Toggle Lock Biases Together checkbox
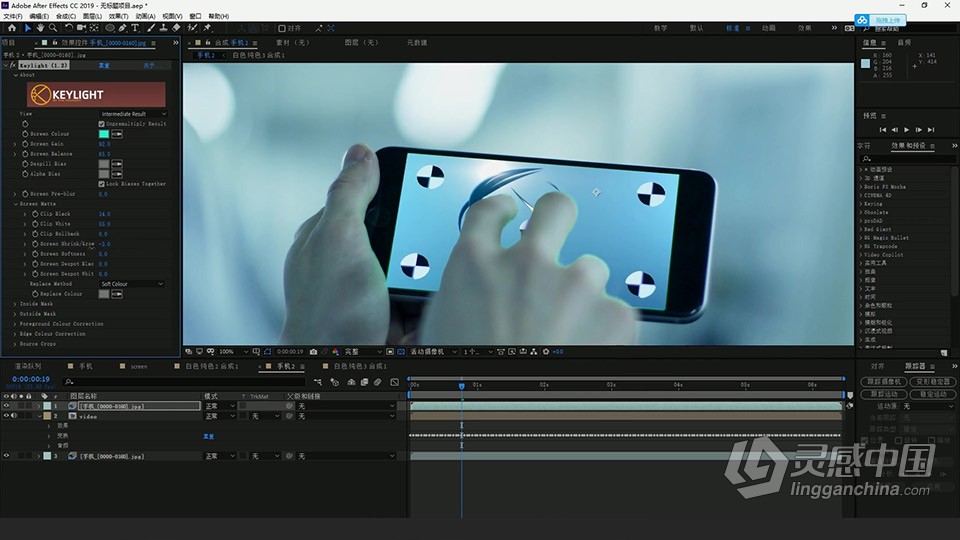 [102, 184]
